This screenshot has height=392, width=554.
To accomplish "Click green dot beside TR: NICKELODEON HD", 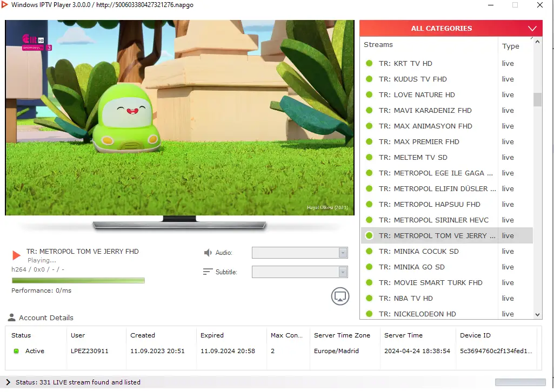I will (369, 314).
